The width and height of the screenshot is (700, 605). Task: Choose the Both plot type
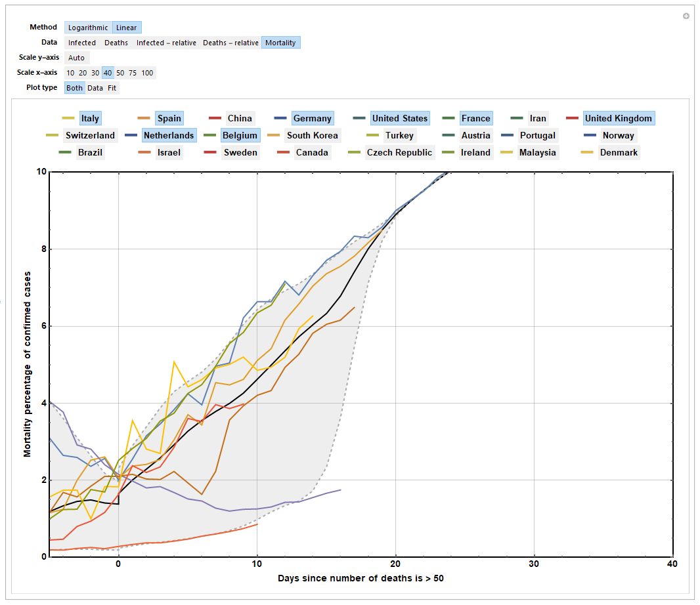coord(75,89)
